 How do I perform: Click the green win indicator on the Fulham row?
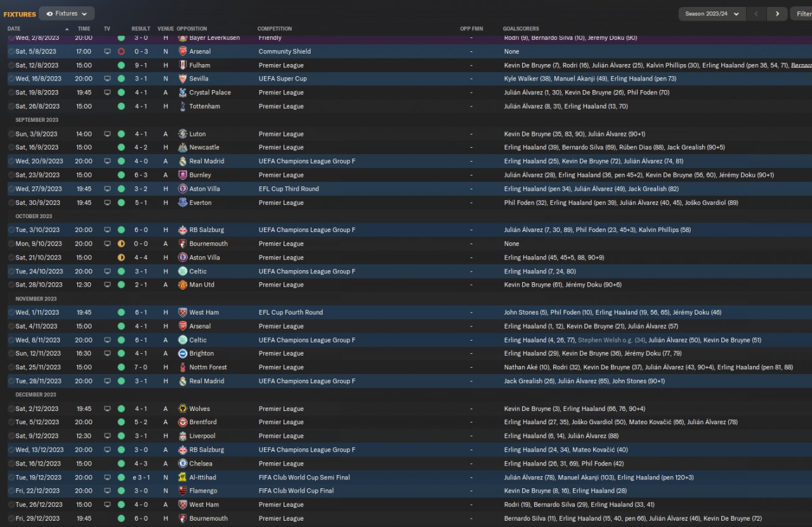pos(121,65)
